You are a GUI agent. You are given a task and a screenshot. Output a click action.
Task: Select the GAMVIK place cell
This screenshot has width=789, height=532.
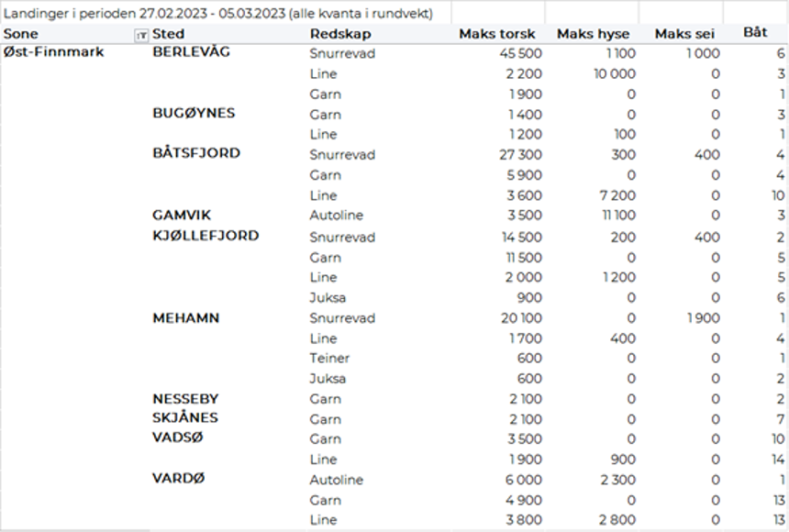pyautogui.click(x=180, y=215)
